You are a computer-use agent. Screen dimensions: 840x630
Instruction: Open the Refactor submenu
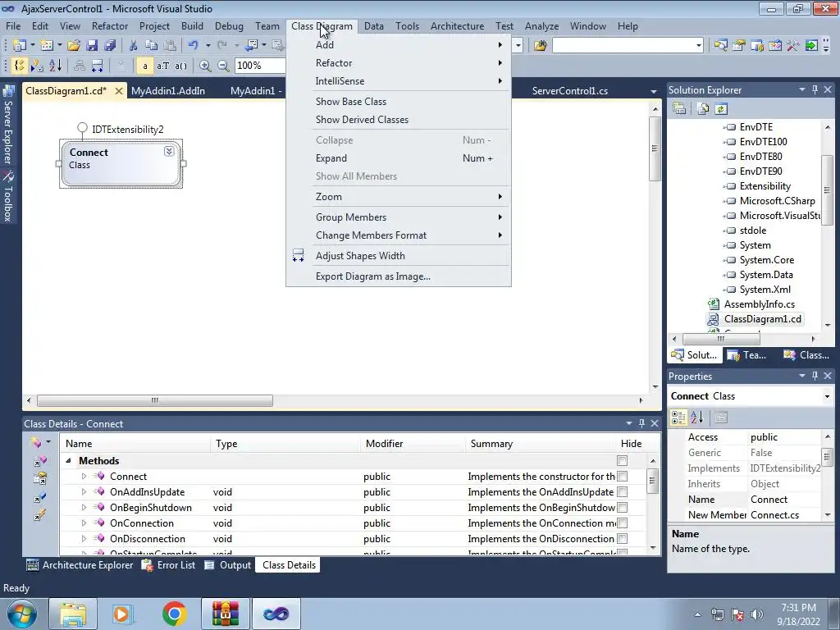click(399, 63)
